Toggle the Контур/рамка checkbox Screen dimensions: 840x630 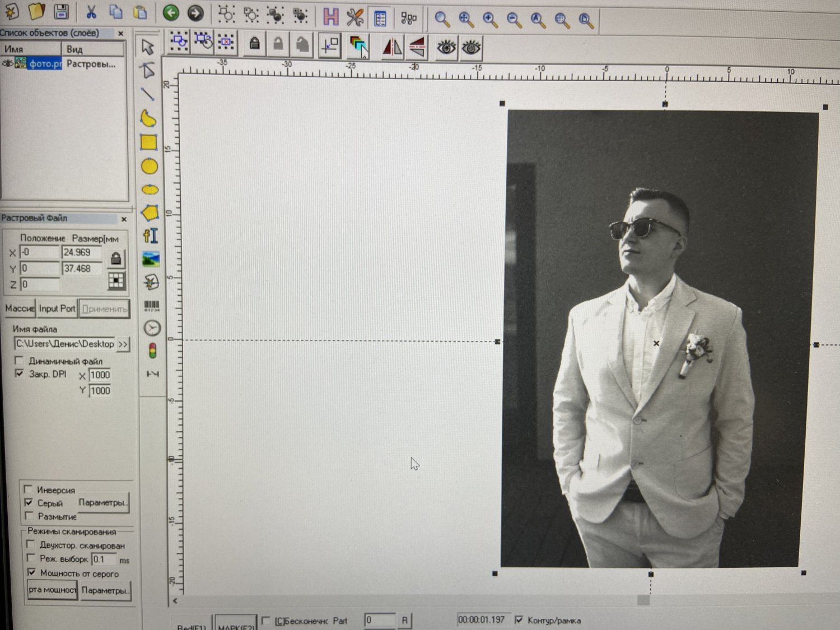(519, 619)
